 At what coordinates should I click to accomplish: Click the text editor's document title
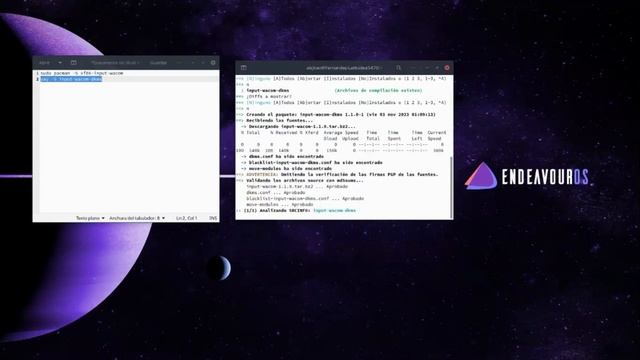point(115,63)
